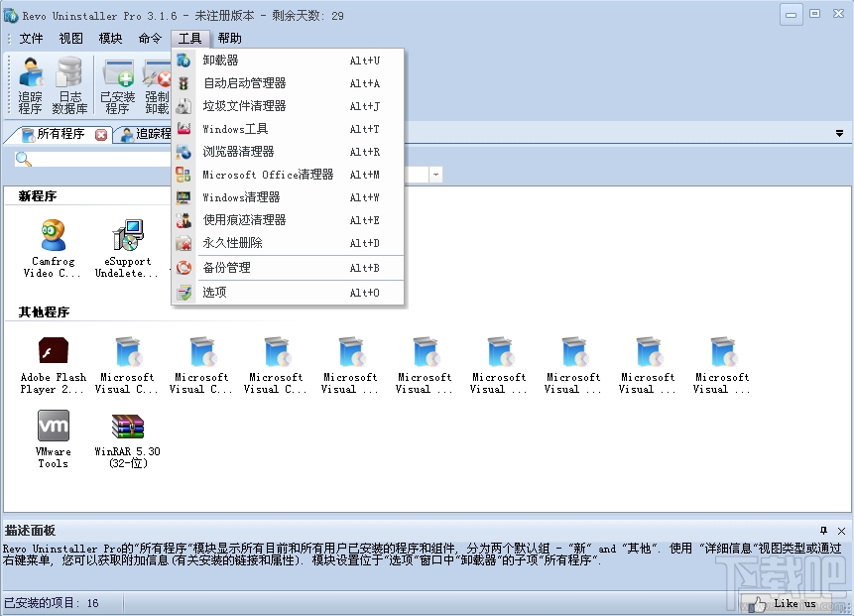854x616 pixels.
Task: Click the magnifying glass search icon
Action: 22,158
